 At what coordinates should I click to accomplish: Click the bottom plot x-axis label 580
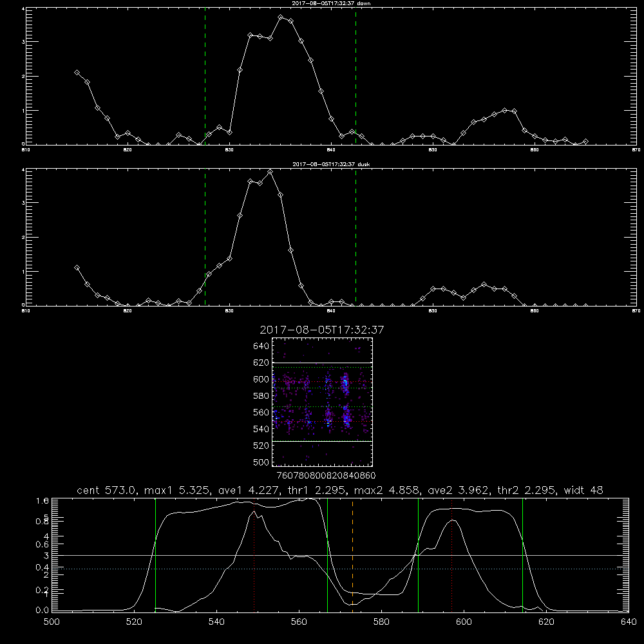point(381,622)
